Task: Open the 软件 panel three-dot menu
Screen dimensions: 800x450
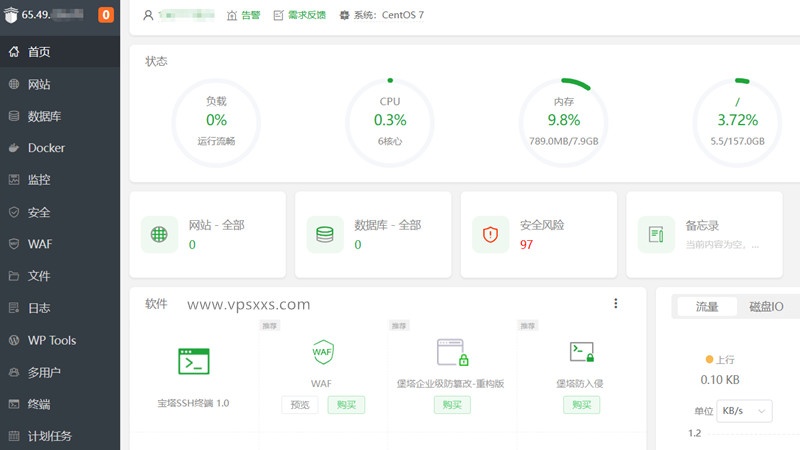Action: [616, 304]
